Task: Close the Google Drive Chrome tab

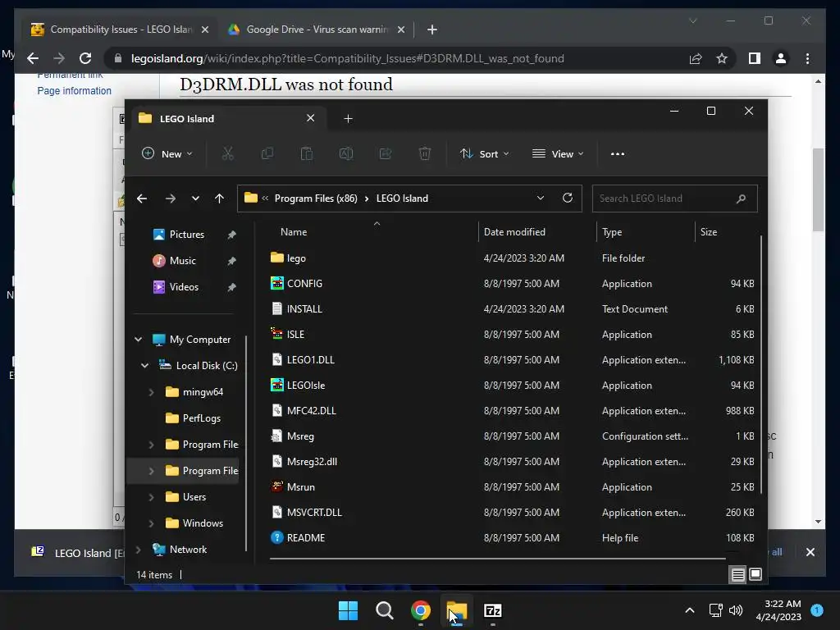Action: [x=400, y=30]
